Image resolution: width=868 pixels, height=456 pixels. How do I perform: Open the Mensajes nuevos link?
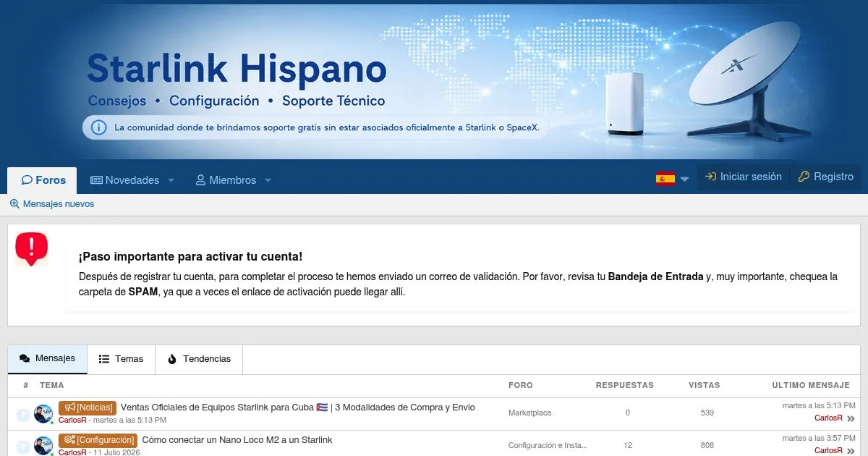[x=52, y=204]
